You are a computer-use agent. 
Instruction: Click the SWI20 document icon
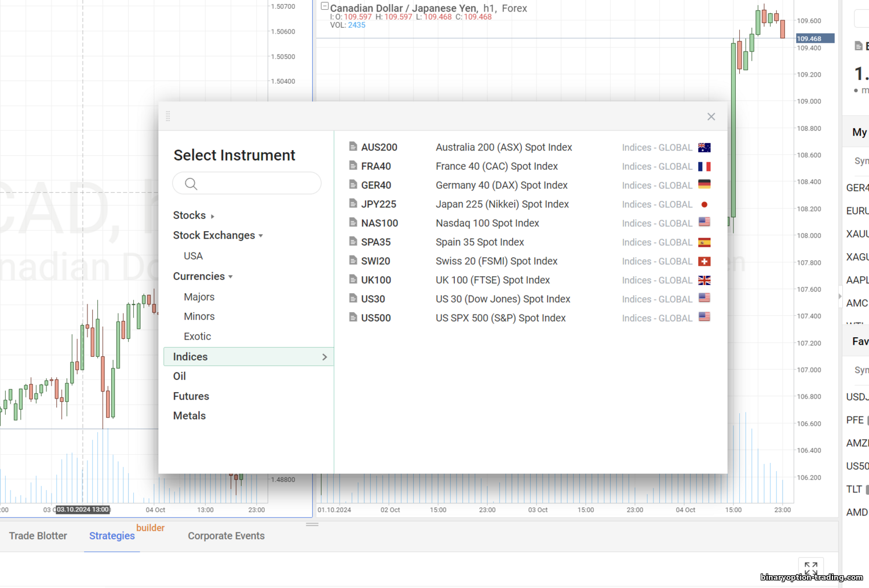(x=353, y=261)
